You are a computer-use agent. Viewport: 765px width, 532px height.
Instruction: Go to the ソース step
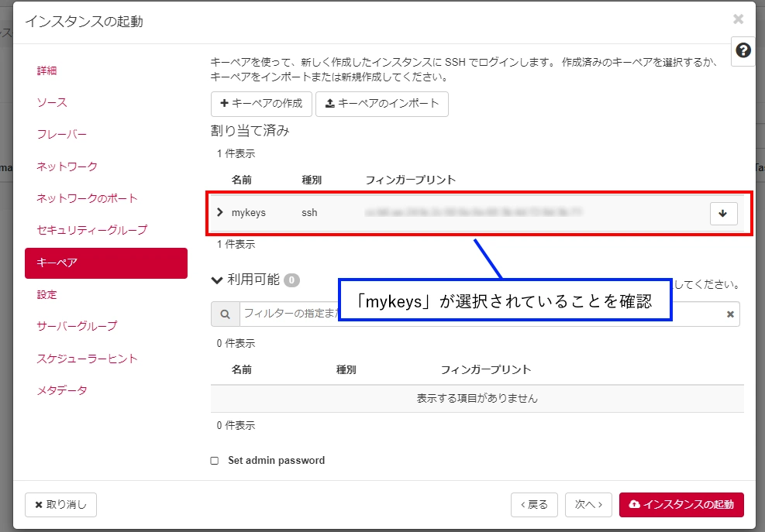click(52, 102)
